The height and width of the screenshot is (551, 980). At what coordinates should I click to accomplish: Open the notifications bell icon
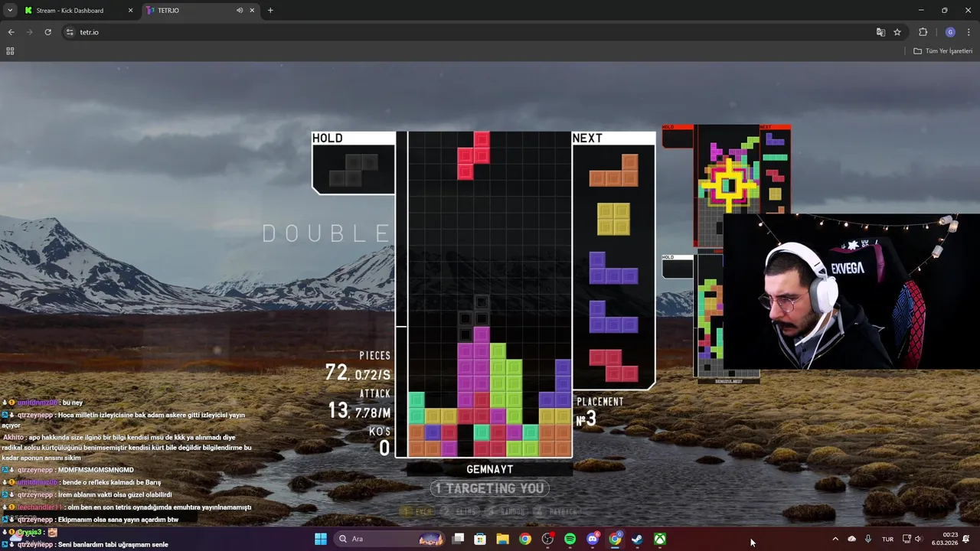pos(966,539)
